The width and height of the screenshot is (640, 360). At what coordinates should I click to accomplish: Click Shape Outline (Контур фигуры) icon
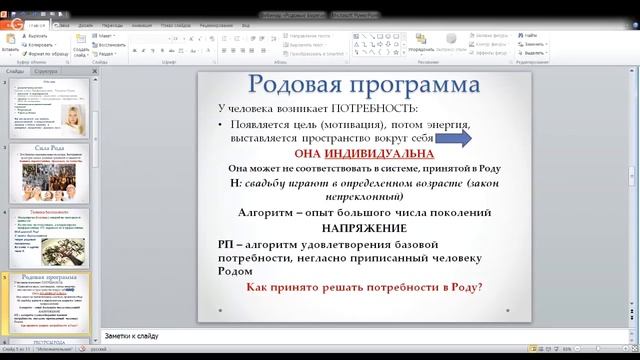pos(472,44)
